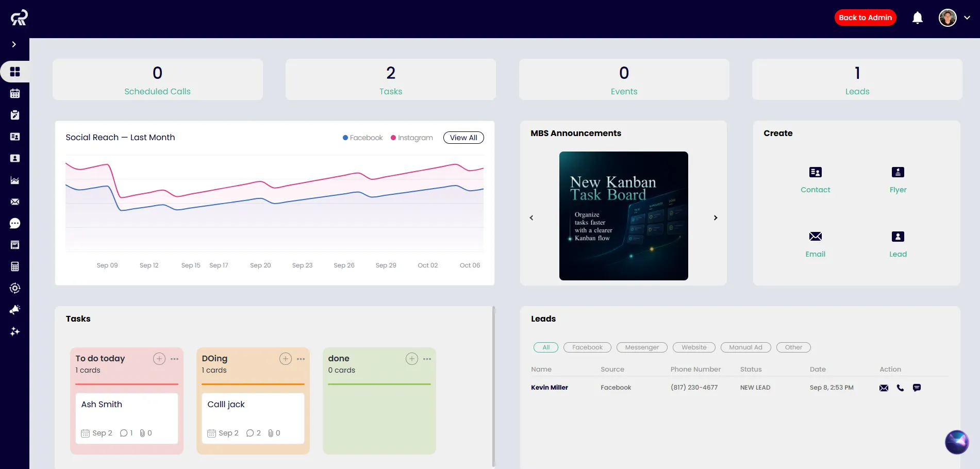
Task: Toggle Facebook series in chart legend
Action: coord(363,138)
